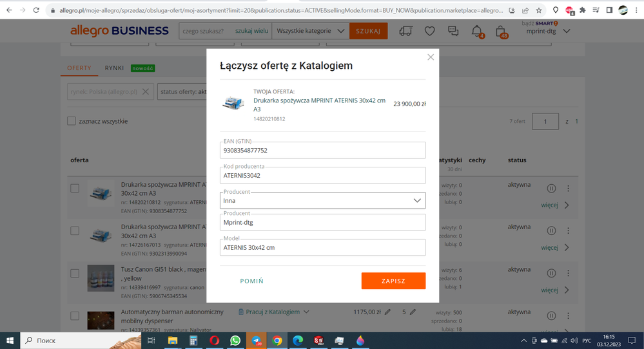This screenshot has height=349, width=644.
Task: Open the Wszystkie kategorie dropdown
Action: pos(310,31)
